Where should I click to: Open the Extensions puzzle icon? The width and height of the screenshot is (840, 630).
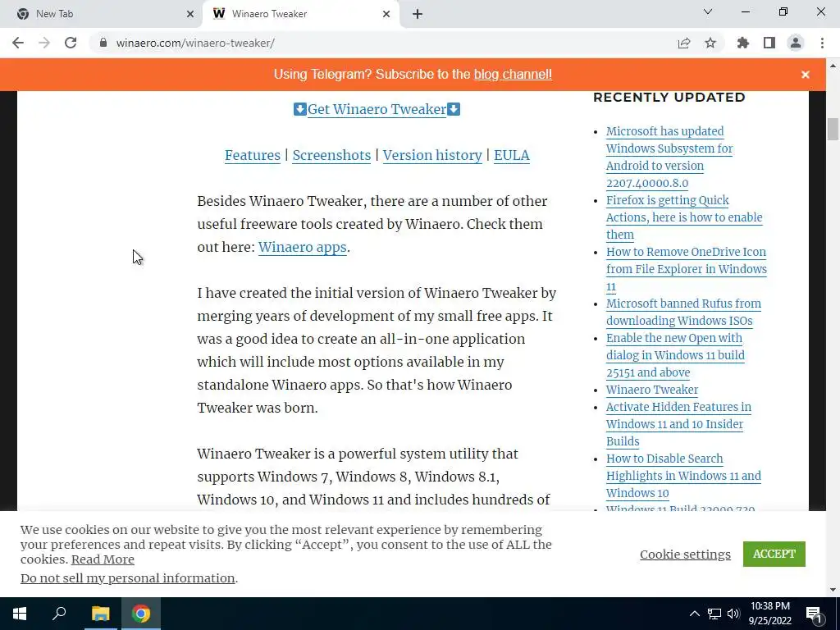743,43
